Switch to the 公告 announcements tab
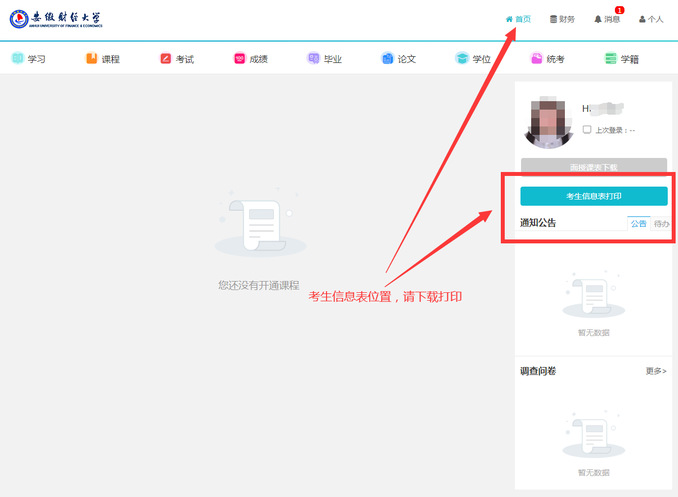Image resolution: width=678 pixels, height=497 pixels. point(638,224)
